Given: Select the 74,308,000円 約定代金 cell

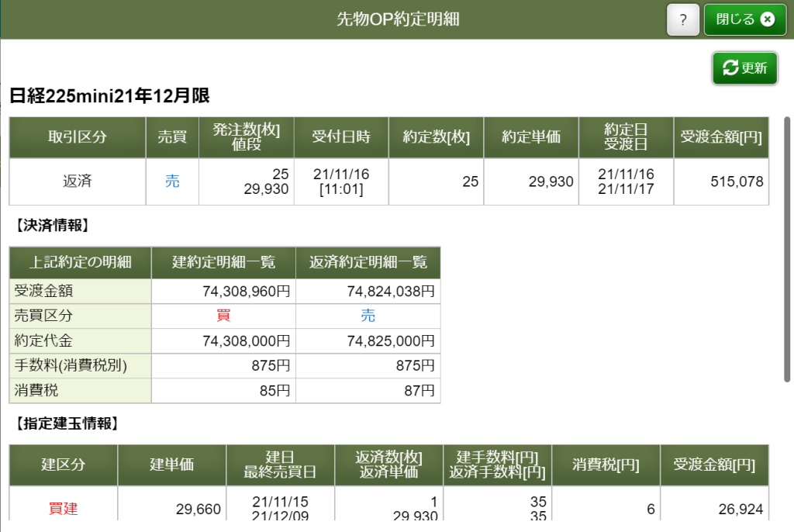Looking at the screenshot, I should (223, 341).
